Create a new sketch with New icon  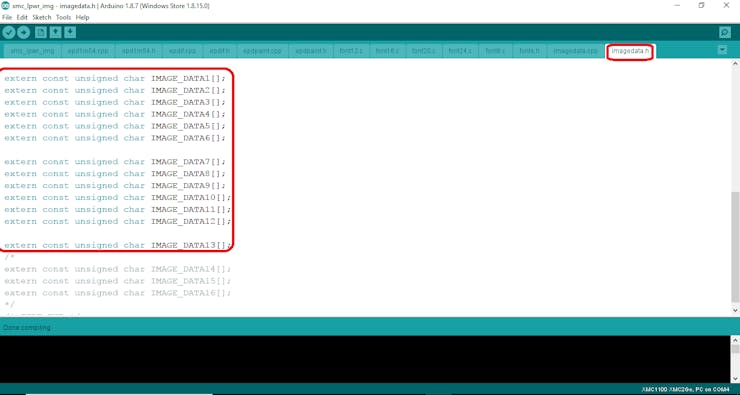[x=41, y=32]
